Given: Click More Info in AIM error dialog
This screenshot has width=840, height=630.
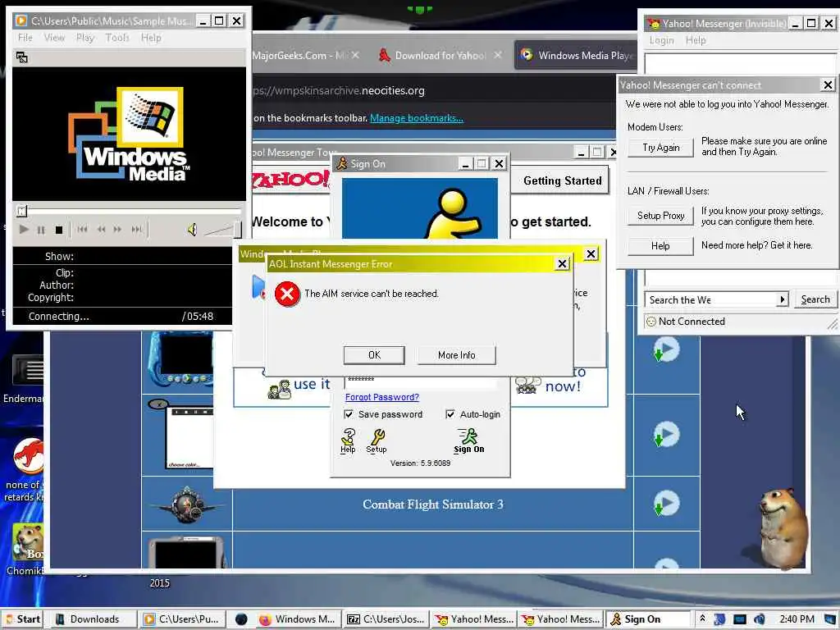Looking at the screenshot, I should pyautogui.click(x=456, y=354).
